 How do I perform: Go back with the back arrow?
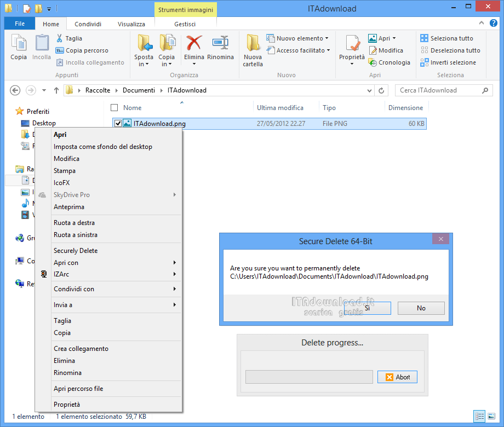[15, 90]
